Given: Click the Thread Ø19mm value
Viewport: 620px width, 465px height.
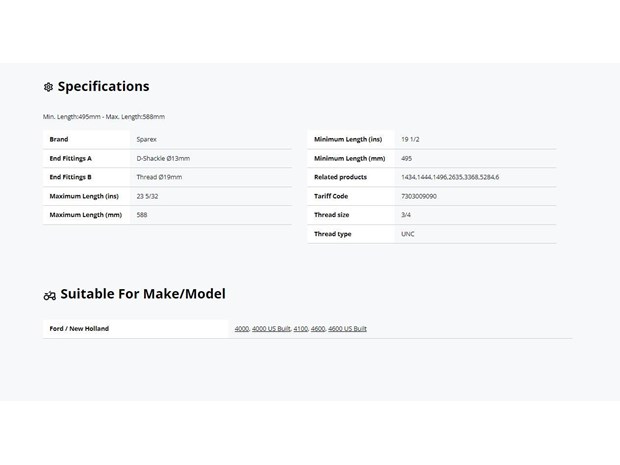Looking at the screenshot, I should [x=159, y=177].
